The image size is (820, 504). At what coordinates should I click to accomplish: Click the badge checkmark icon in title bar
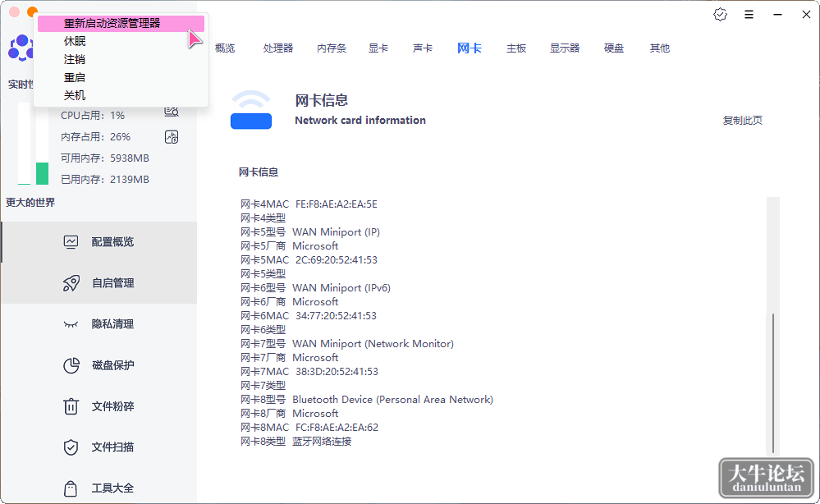[x=720, y=15]
